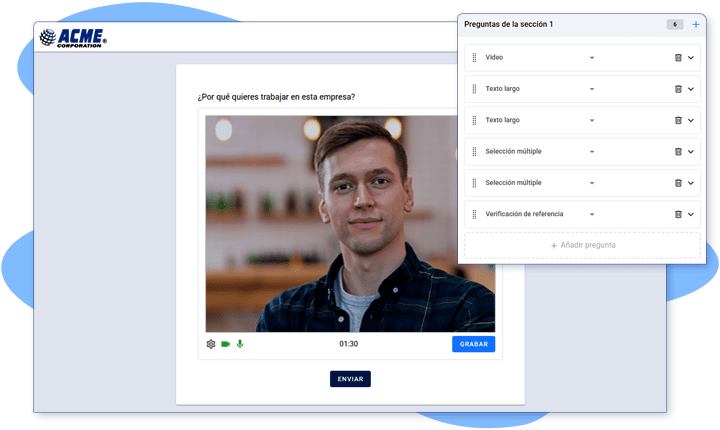Click the blue plus icon in panel header

[696, 24]
